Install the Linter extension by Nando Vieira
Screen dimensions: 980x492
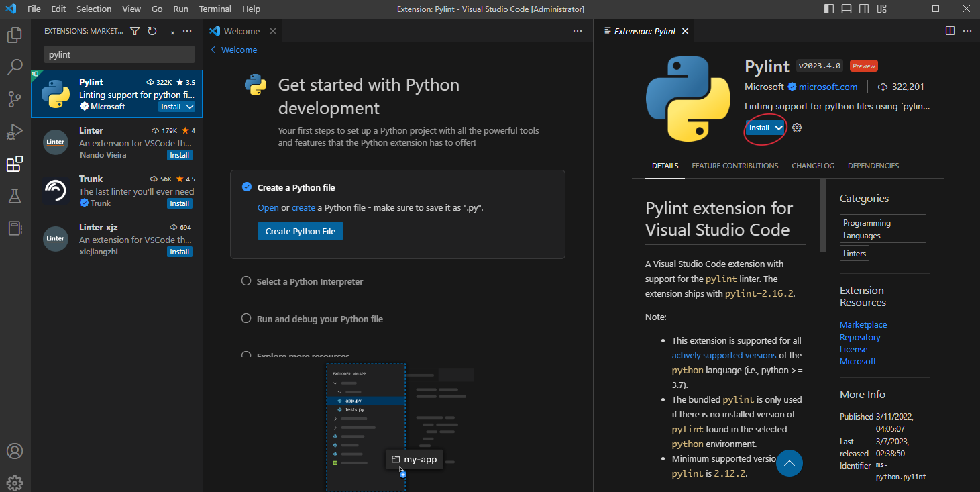click(x=179, y=155)
